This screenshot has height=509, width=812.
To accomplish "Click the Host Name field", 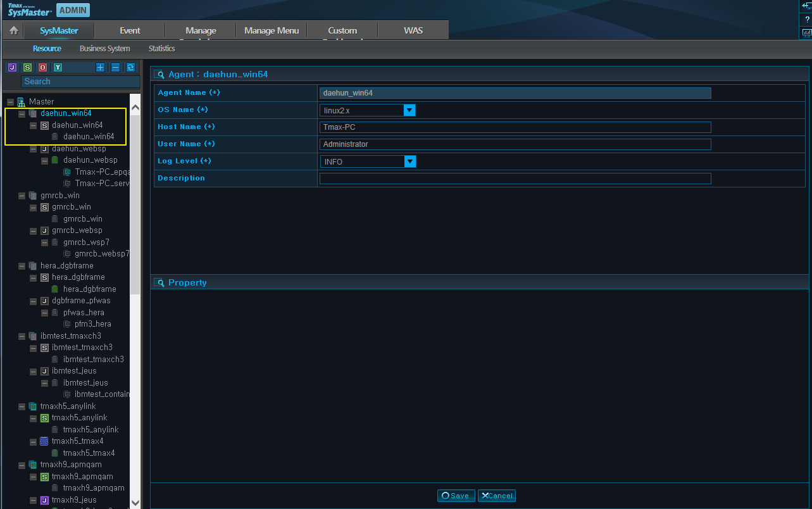I will coord(515,127).
